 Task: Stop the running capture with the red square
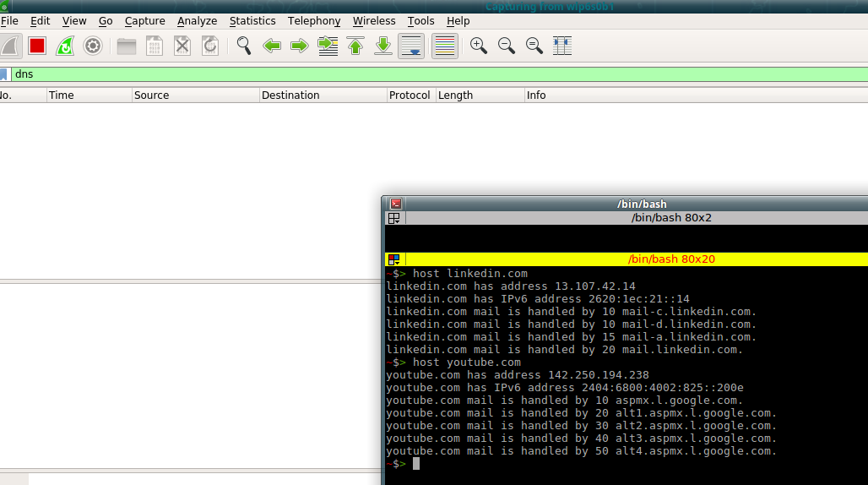37,46
